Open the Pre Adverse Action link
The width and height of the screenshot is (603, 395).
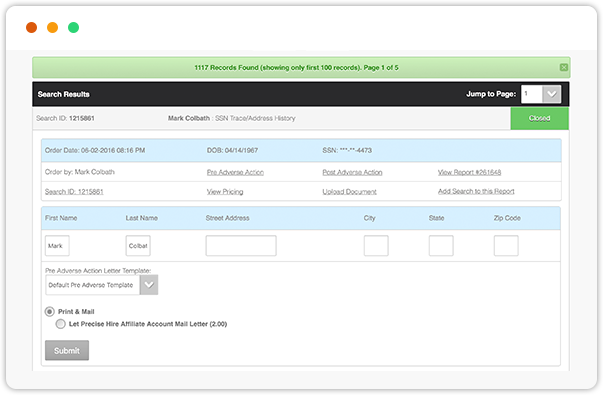pyautogui.click(x=235, y=172)
